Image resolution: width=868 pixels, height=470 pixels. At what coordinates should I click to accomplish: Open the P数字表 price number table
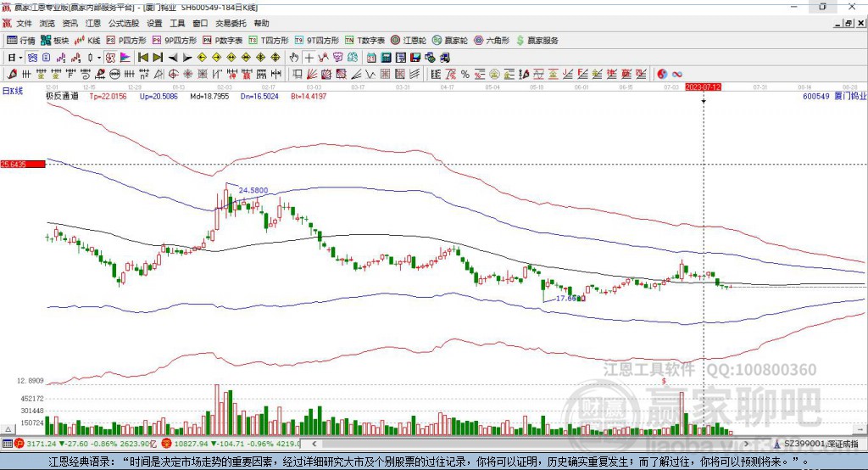click(x=223, y=41)
